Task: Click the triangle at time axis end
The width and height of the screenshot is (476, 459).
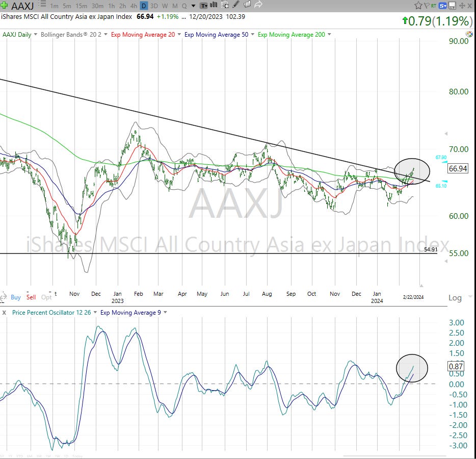Action: (x=421, y=286)
